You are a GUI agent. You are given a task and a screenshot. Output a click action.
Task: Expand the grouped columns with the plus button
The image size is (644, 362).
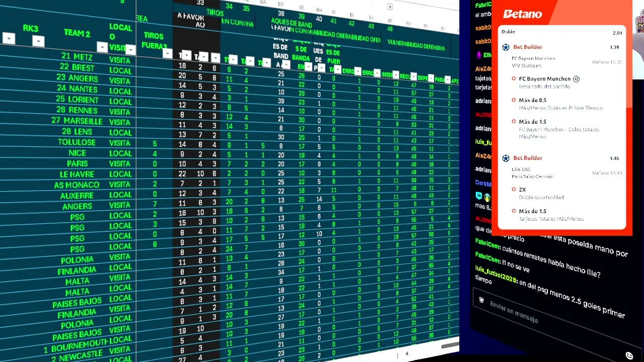[390, 7]
